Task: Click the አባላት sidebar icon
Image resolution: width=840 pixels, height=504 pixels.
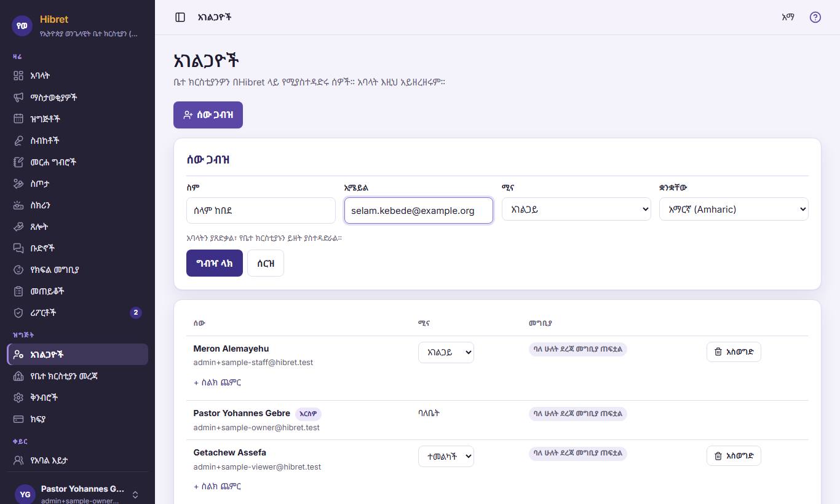Action: [x=18, y=76]
